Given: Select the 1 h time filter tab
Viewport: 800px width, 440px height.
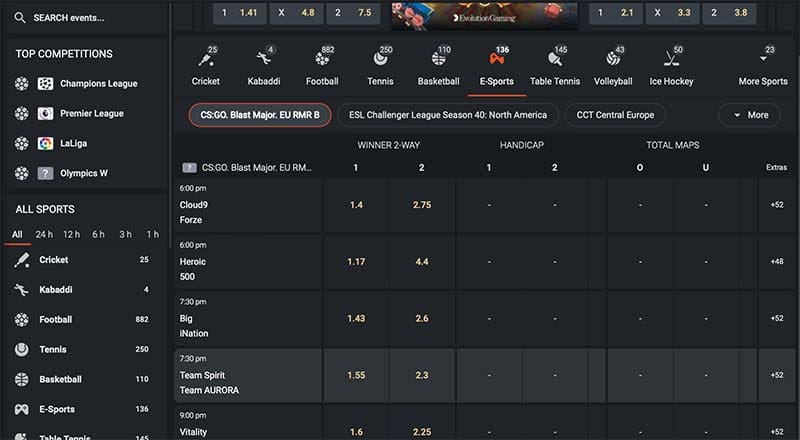Looking at the screenshot, I should [153, 234].
